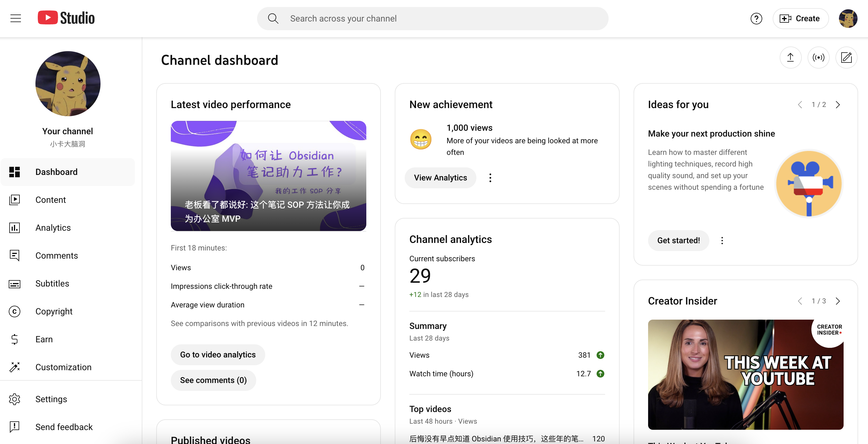Click the Make your next production shine heading
This screenshot has height=444, width=868.
coord(711,134)
